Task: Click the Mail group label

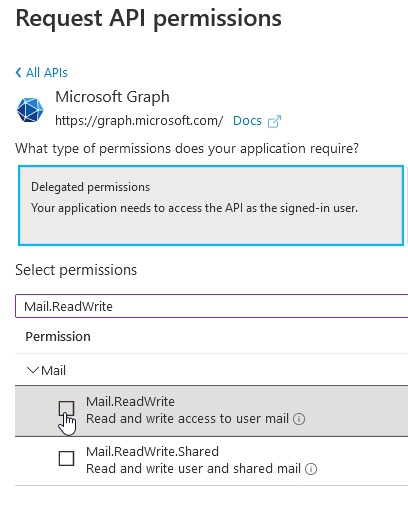Action: coord(53,370)
